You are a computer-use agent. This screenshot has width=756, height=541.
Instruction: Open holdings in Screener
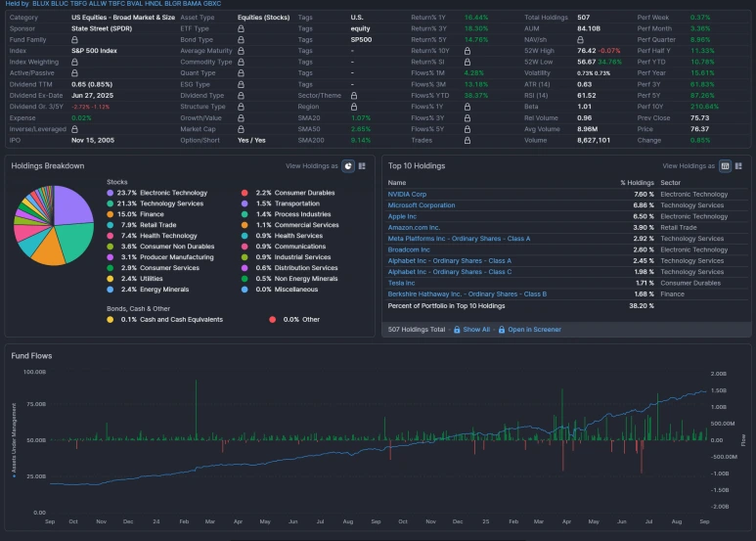[534, 330]
